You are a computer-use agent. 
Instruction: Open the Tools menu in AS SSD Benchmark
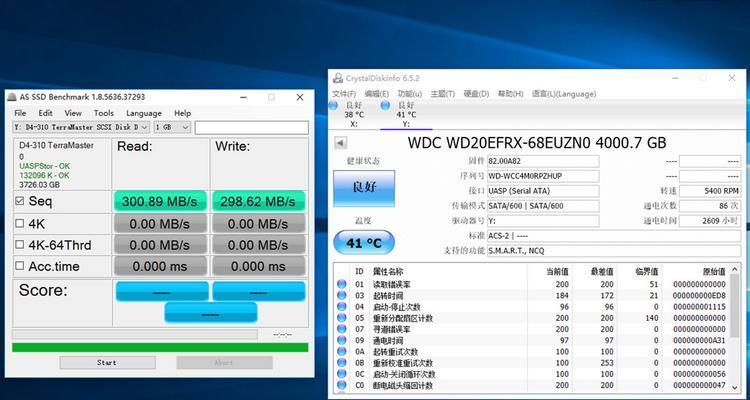click(x=104, y=113)
